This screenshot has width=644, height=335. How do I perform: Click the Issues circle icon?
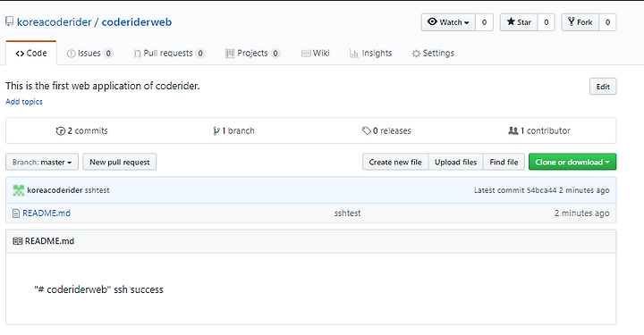(x=71, y=54)
